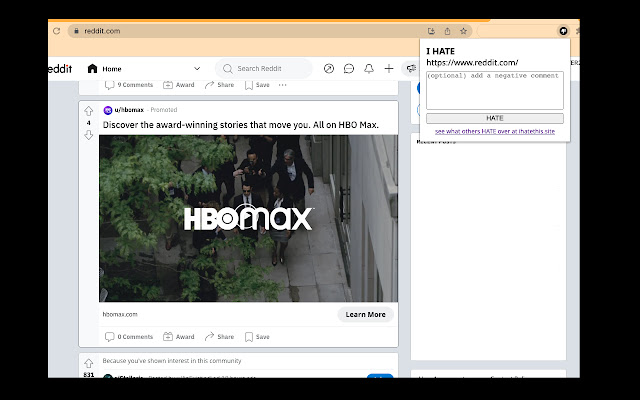
Task: Open the Popular compass icon
Action: tap(329, 69)
